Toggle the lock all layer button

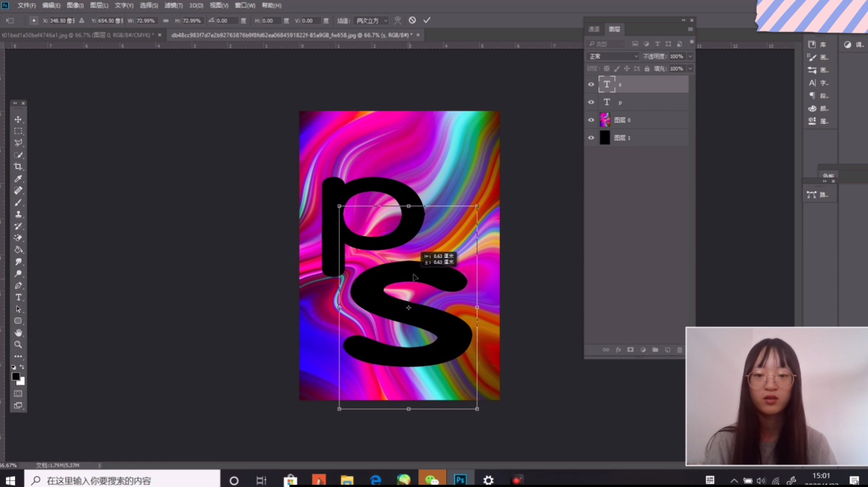647,69
